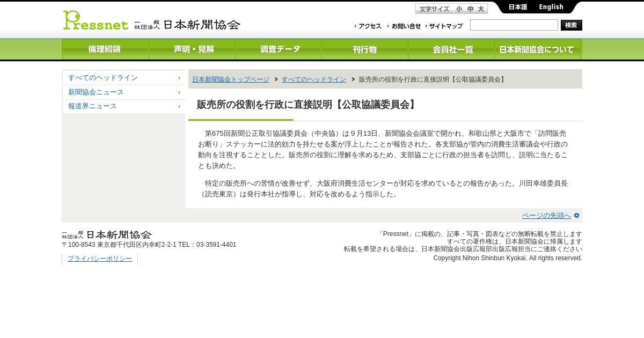
Task: Go to 日本新聞協会トップページ breadcrumb
Action: 231,79
